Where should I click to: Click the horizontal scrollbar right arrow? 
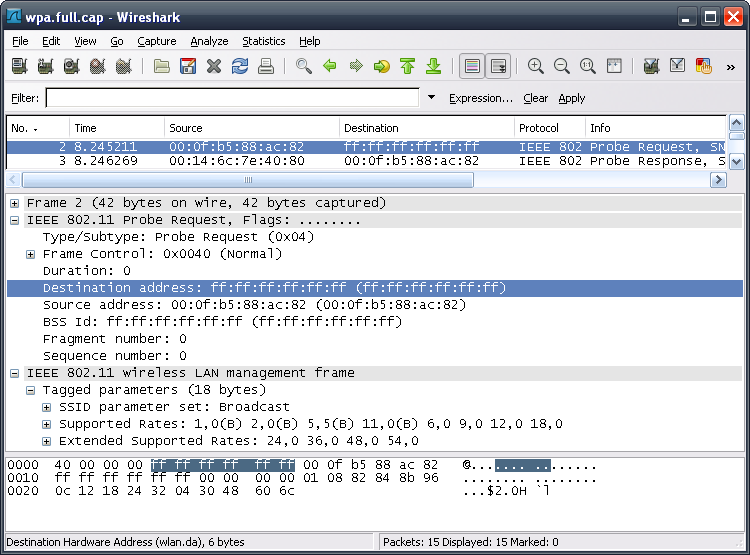tap(718, 180)
